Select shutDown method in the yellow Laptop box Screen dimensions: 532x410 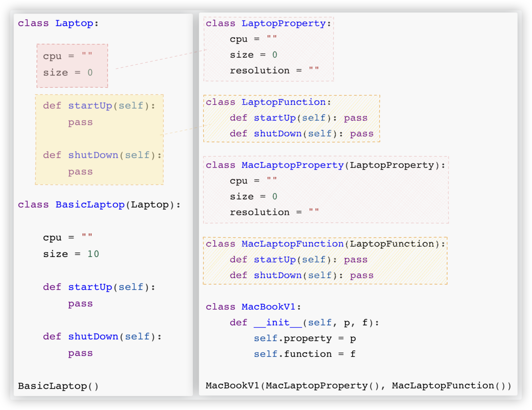[93, 155]
